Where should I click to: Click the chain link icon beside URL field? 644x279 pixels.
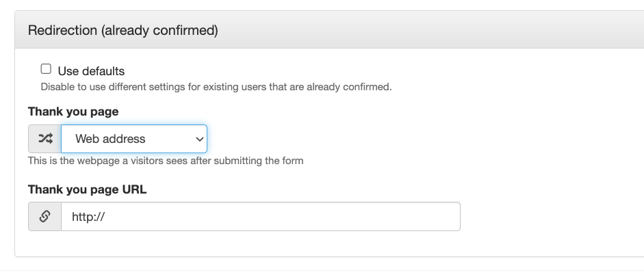coord(44,216)
